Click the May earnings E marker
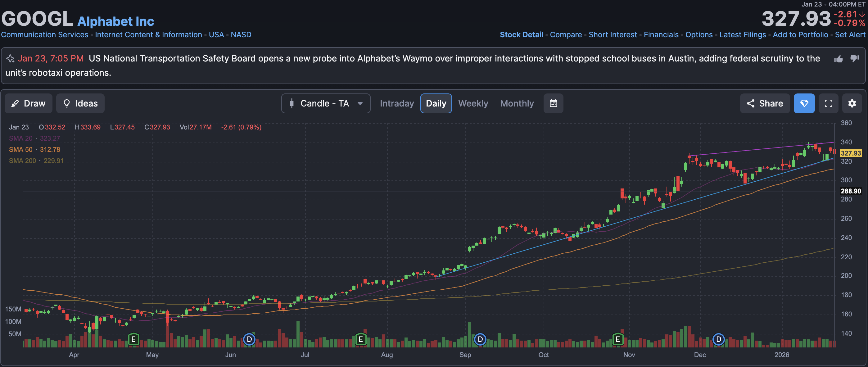 (x=133, y=339)
